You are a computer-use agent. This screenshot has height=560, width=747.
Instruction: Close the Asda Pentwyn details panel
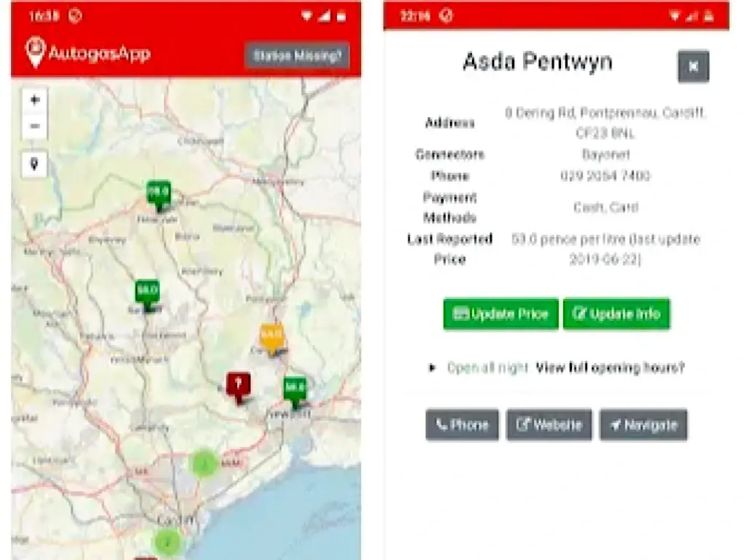pyautogui.click(x=693, y=66)
